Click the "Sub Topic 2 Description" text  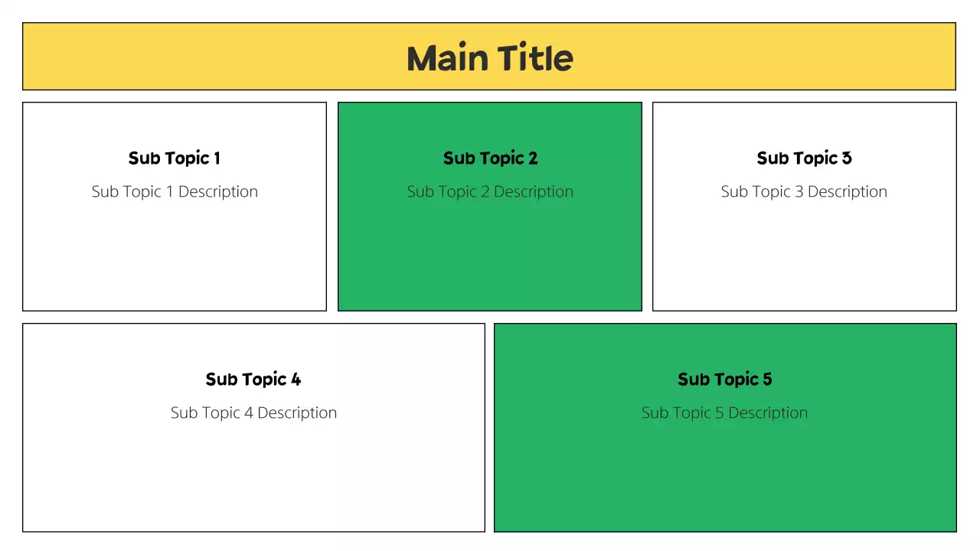pyautogui.click(x=490, y=191)
